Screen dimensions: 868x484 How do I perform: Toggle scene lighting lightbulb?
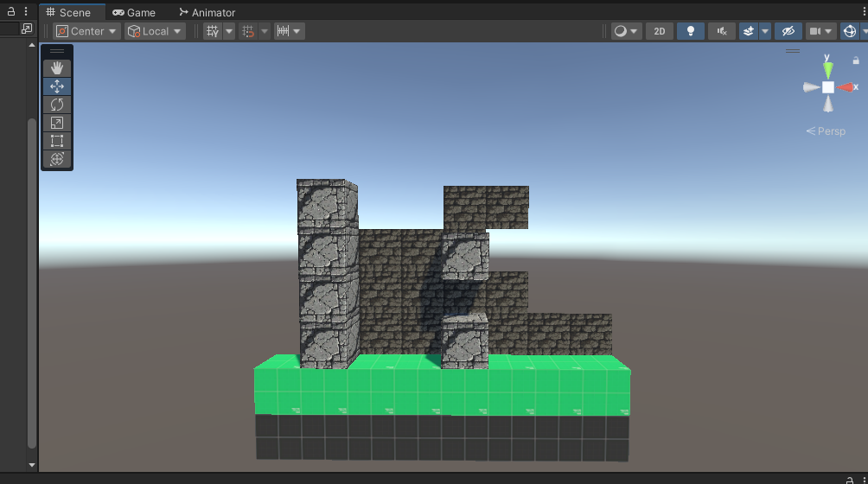(690, 31)
